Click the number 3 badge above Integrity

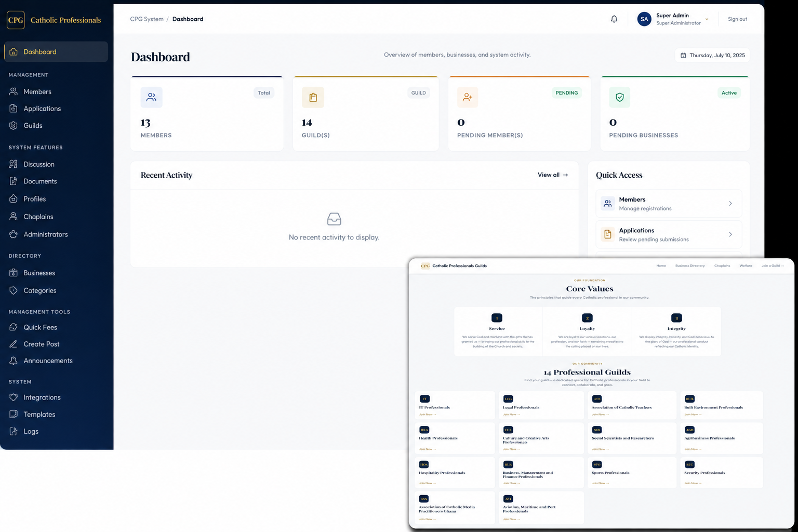point(676,318)
